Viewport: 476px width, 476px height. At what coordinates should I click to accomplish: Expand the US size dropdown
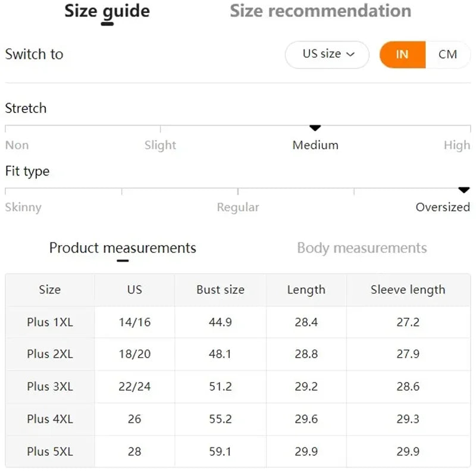(327, 54)
